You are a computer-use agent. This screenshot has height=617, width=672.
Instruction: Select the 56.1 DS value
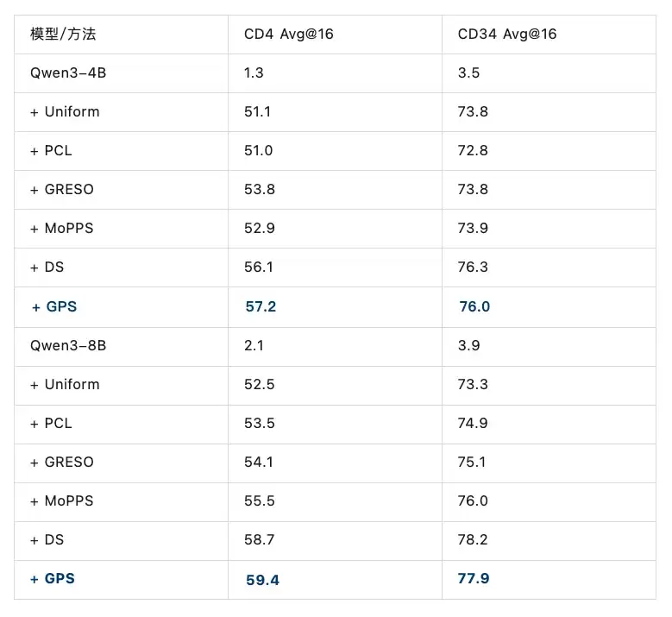point(259,267)
